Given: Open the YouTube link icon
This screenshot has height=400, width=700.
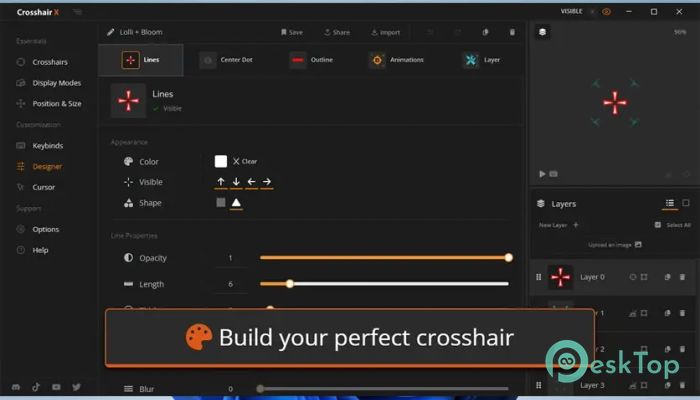Looking at the screenshot, I should coord(56,387).
